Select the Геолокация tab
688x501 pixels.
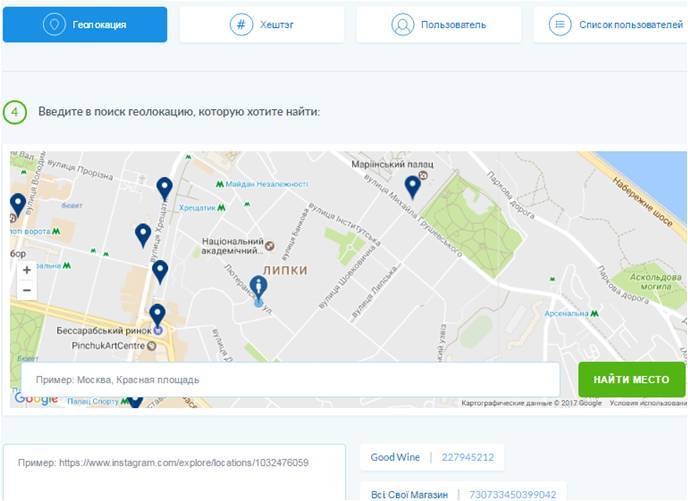click(x=85, y=24)
